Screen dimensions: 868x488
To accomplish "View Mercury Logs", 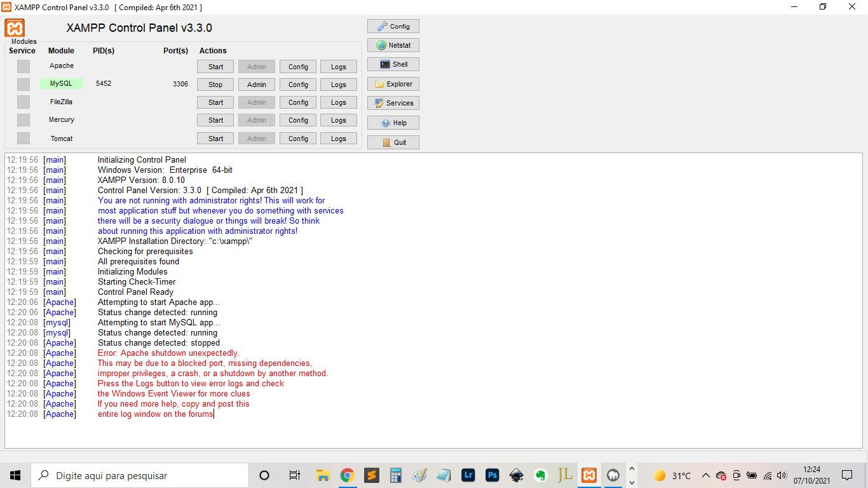I will coord(339,120).
